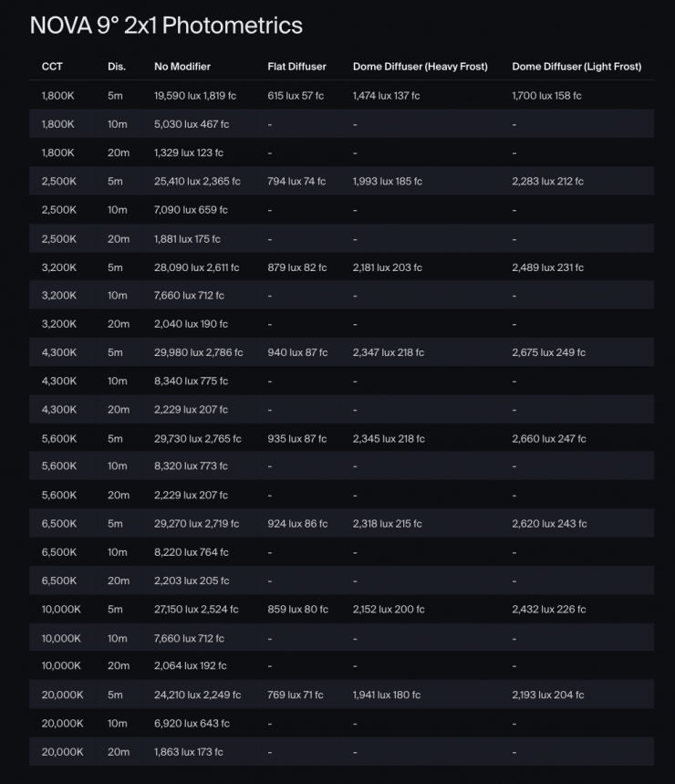Select the 29,980 lux 2,786 fc value

click(x=198, y=352)
